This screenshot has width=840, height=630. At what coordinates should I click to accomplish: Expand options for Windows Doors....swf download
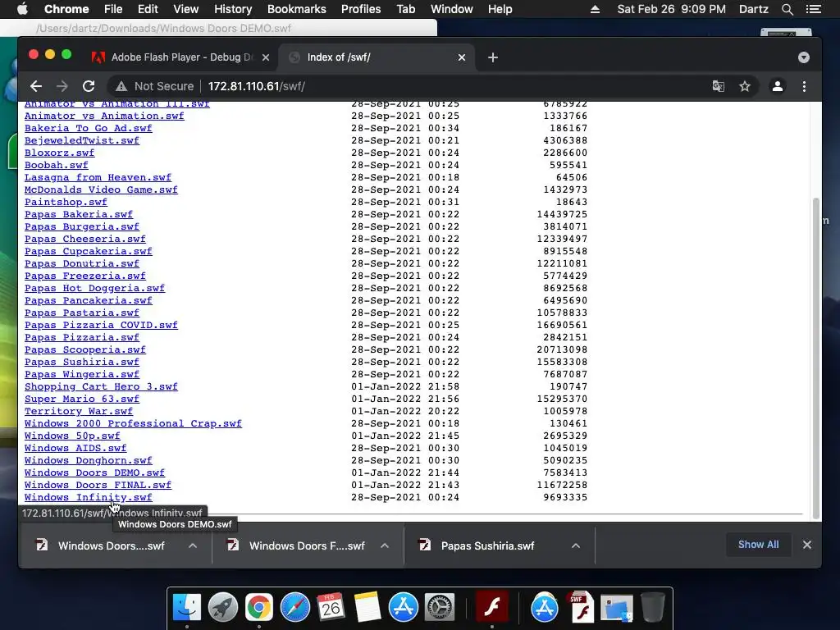tap(193, 546)
